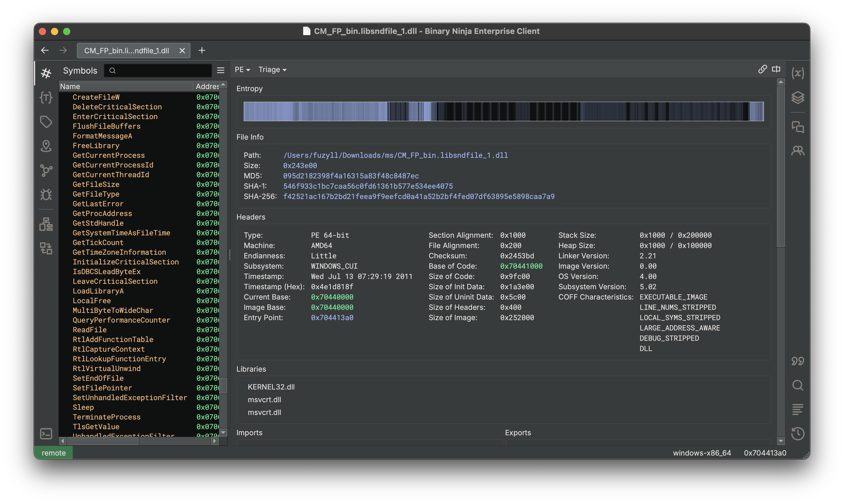Open the Tags sidebar panel

(x=46, y=122)
